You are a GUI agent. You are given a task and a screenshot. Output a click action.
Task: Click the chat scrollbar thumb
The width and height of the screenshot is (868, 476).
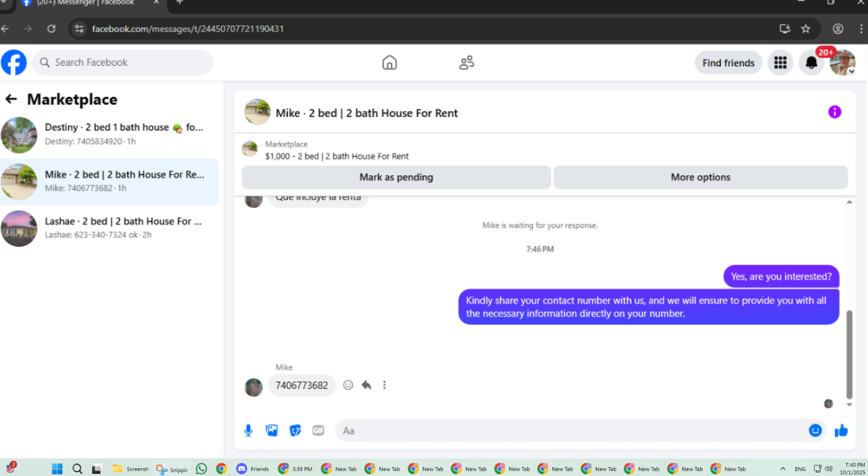849,354
